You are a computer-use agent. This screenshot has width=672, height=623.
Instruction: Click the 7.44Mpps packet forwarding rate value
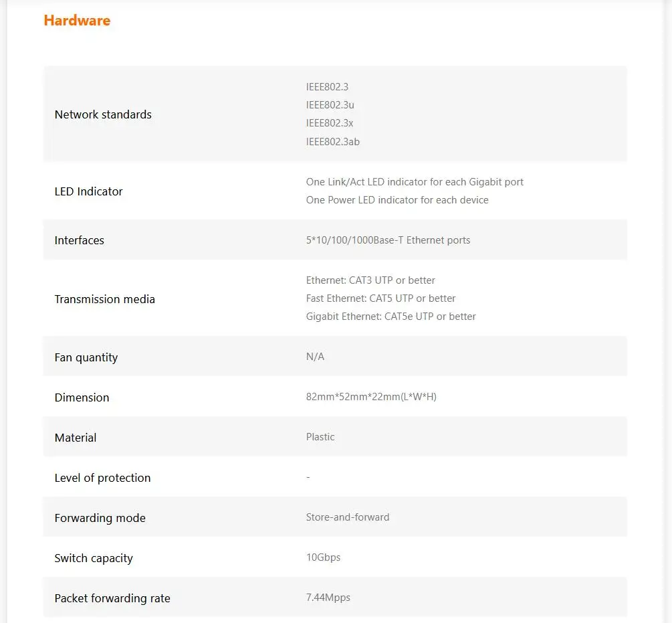328,598
